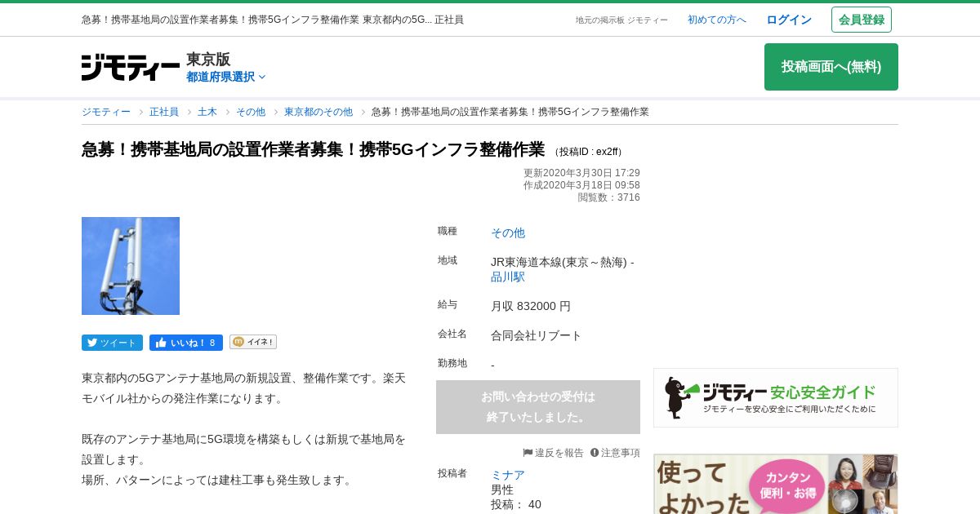Click the 東京版 region label

208,59
